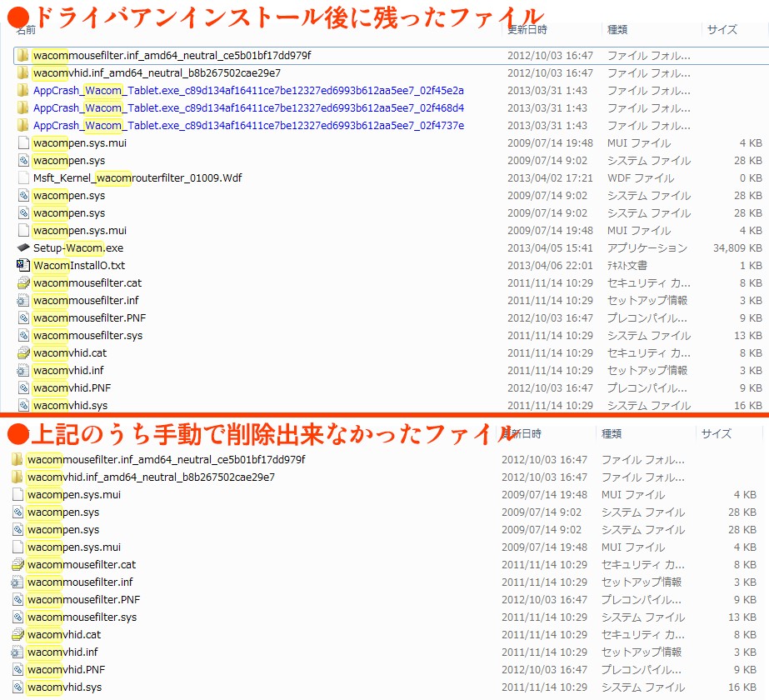Sort lower list by サイズ column header

716,433
